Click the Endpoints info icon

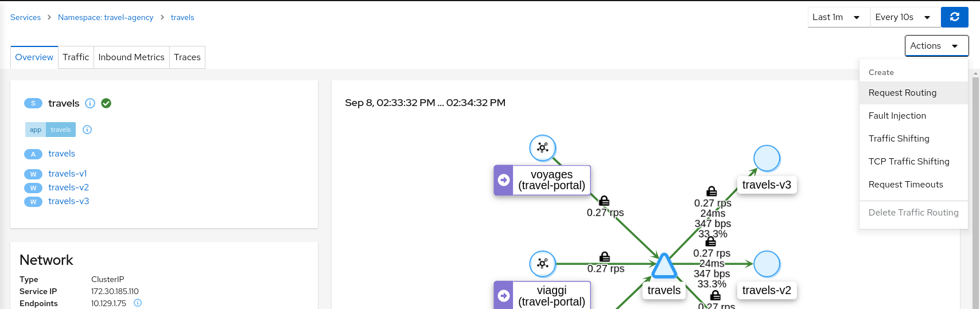[138, 303]
